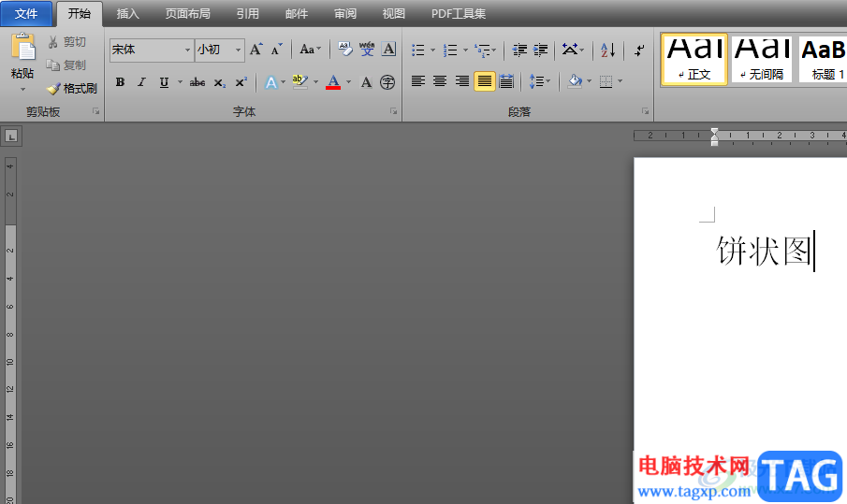Click the line spacing icon
847x504 pixels.
(536, 81)
